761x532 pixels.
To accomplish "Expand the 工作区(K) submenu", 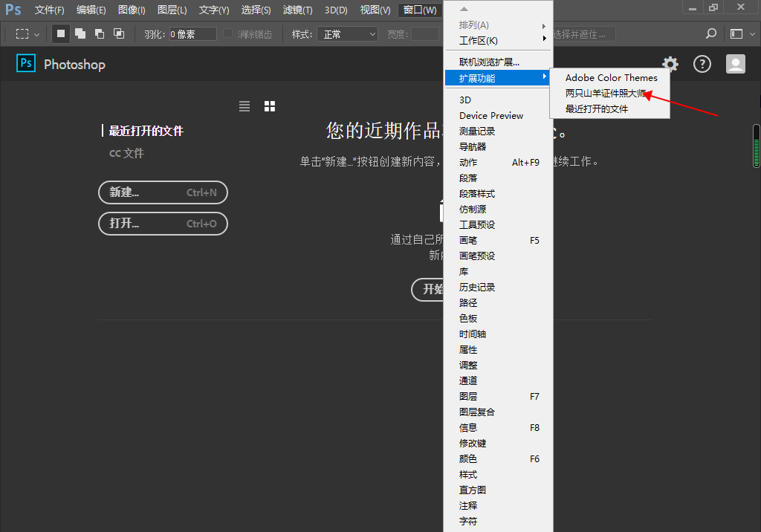I will pos(498,41).
